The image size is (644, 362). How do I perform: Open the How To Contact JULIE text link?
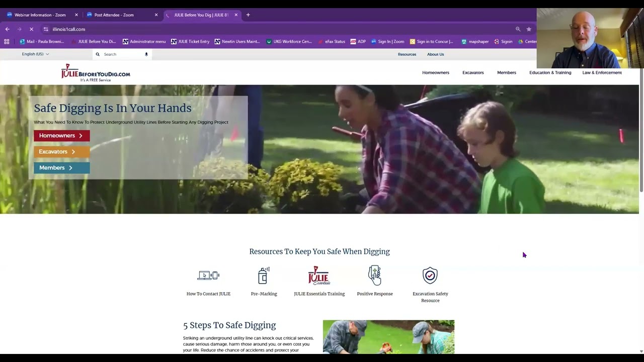tap(208, 294)
